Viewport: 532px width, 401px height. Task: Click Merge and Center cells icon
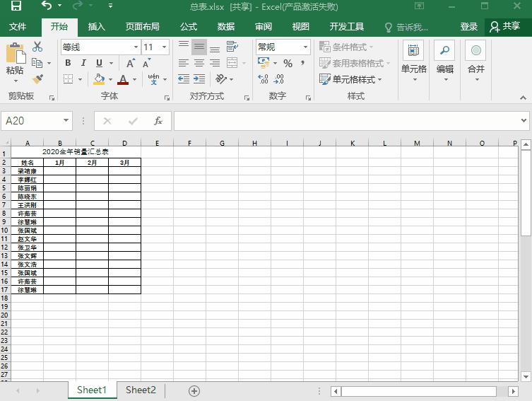point(232,63)
